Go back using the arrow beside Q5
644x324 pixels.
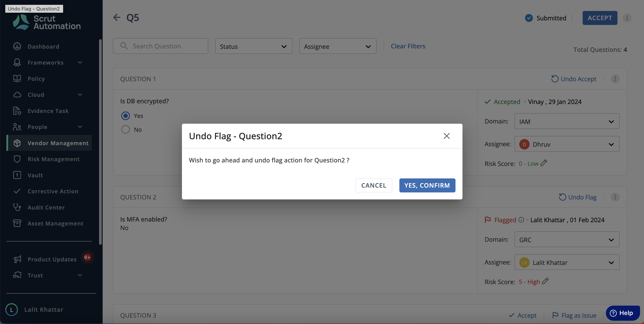tap(117, 18)
